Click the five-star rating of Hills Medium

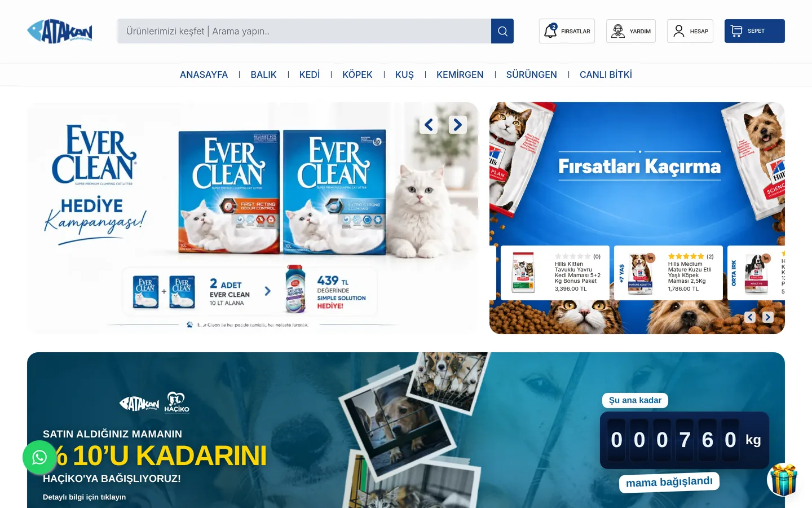click(686, 256)
